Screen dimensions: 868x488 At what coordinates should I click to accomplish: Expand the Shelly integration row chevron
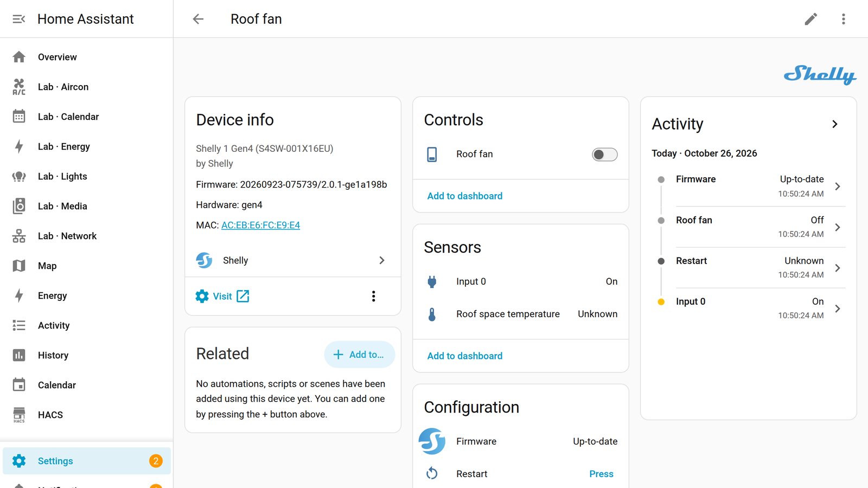coord(382,260)
